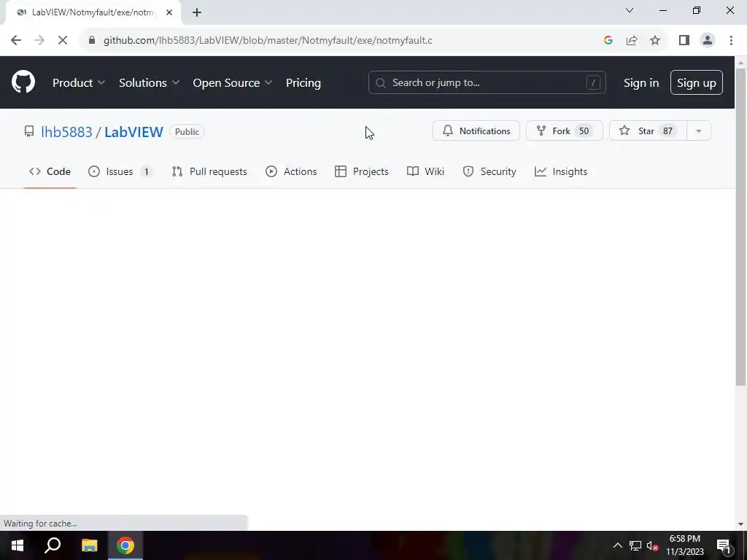The image size is (747, 560).
Task: Open File Explorer from taskbar
Action: (89, 545)
